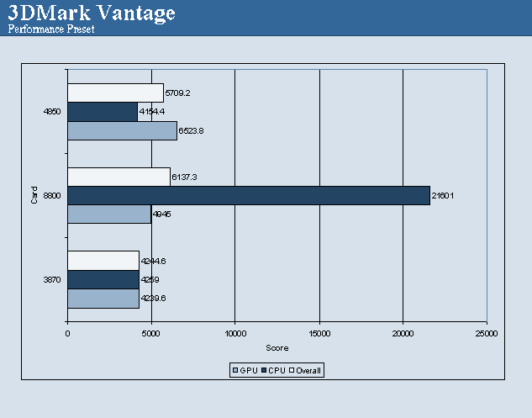Click the 8800 Overall bar
This screenshot has width=532, height=418.
tap(119, 177)
